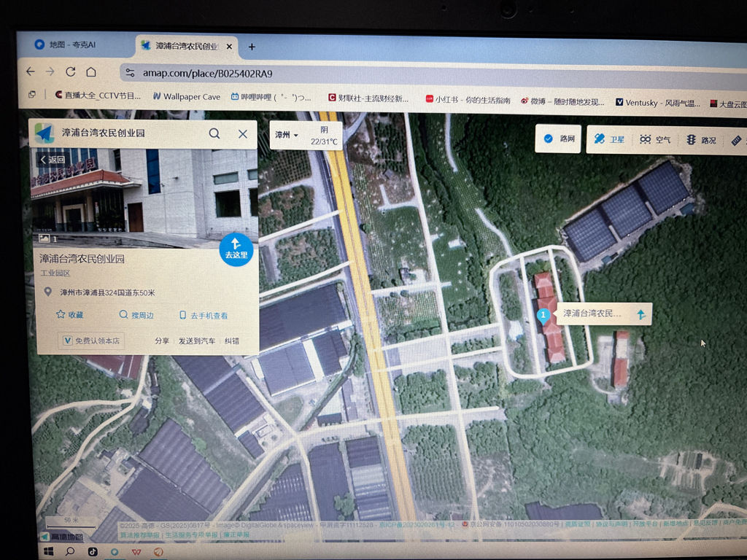
Task: Open the WPS Office taskbar icon
Action: (x=136, y=552)
